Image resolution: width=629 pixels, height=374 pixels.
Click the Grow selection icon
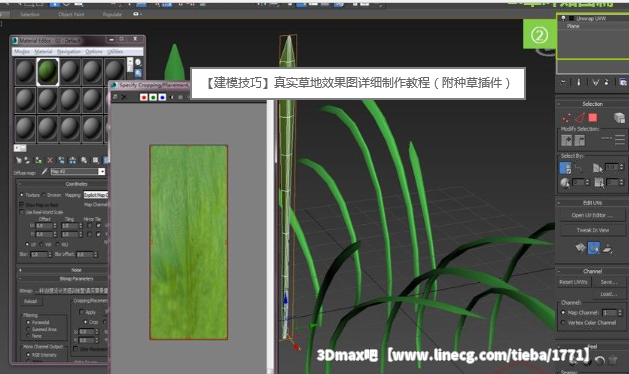click(x=567, y=140)
